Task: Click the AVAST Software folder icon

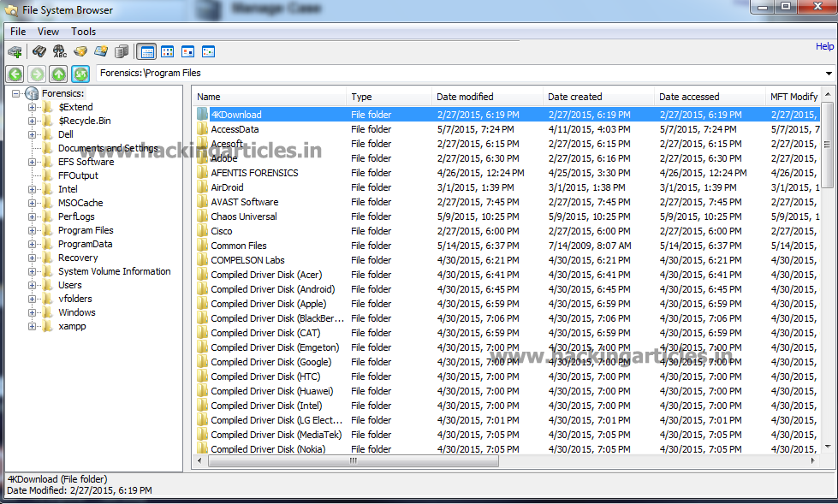Action: (202, 201)
